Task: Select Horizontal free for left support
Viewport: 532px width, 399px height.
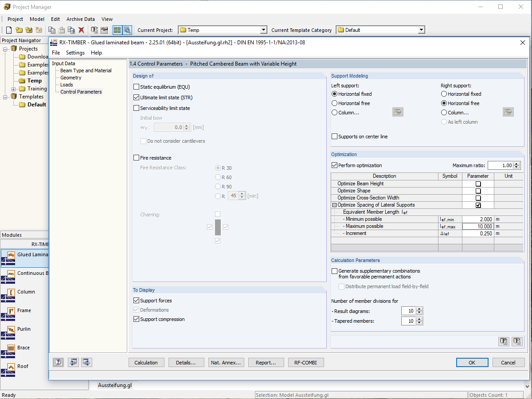Action: click(335, 103)
